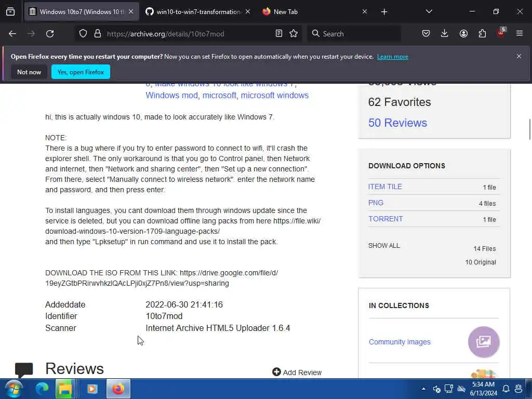Open the Firefox hamburger application menu
The height and width of the screenshot is (399, 532).
(x=520, y=34)
